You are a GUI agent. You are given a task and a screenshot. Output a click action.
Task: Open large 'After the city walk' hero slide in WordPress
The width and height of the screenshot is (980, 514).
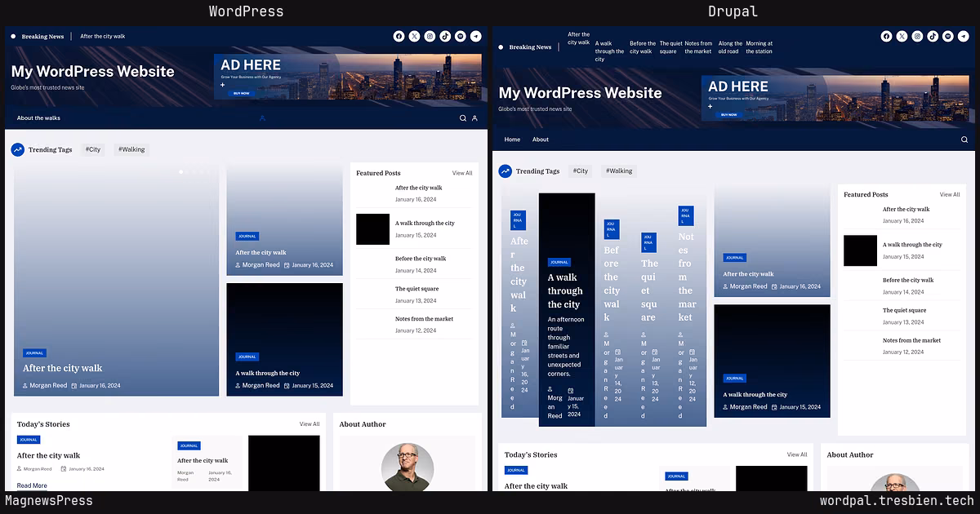coord(117,281)
